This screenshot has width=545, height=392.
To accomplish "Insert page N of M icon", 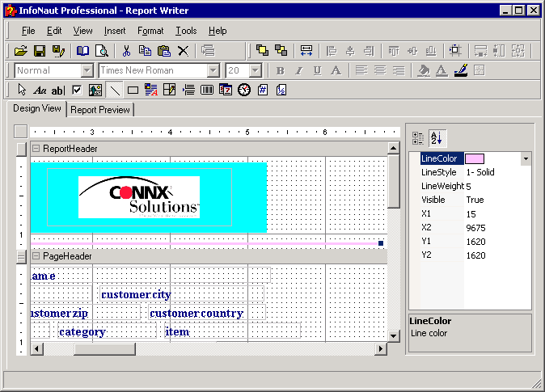I will pyautogui.click(x=281, y=91).
